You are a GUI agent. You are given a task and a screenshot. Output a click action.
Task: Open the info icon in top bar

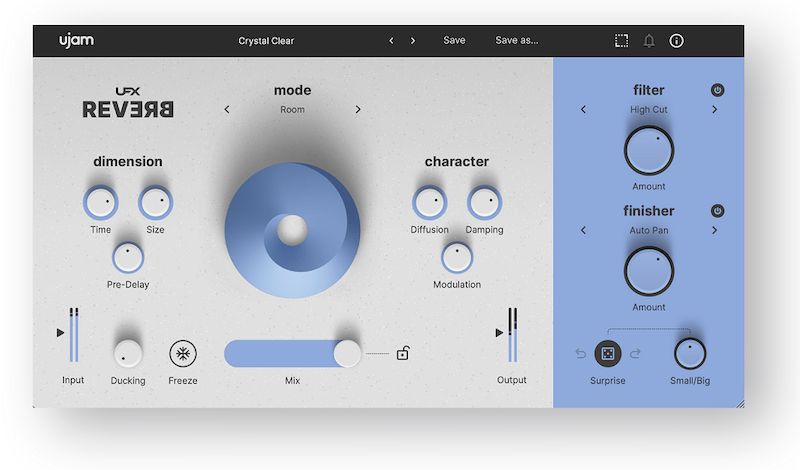point(677,41)
